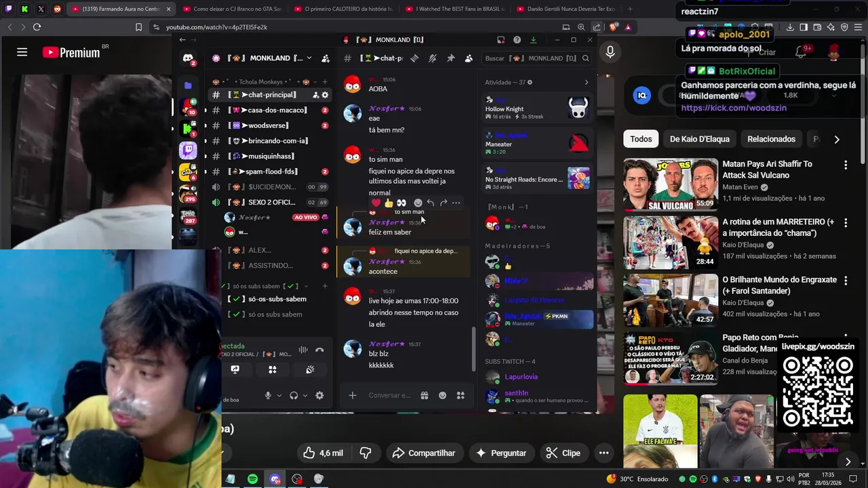Select De Kaio D'Elaqua filter chip
The height and width of the screenshot is (488, 868).
[700, 139]
